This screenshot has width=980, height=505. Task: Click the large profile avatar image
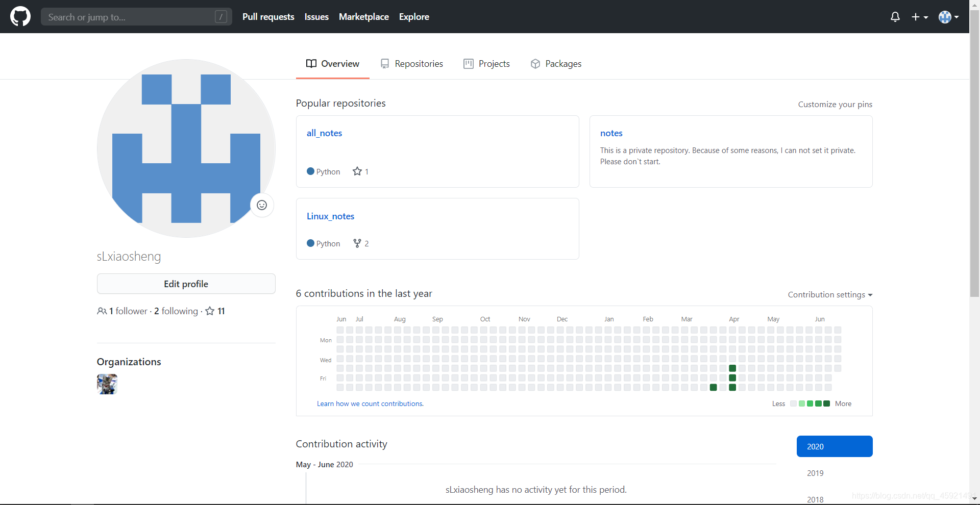pos(186,148)
